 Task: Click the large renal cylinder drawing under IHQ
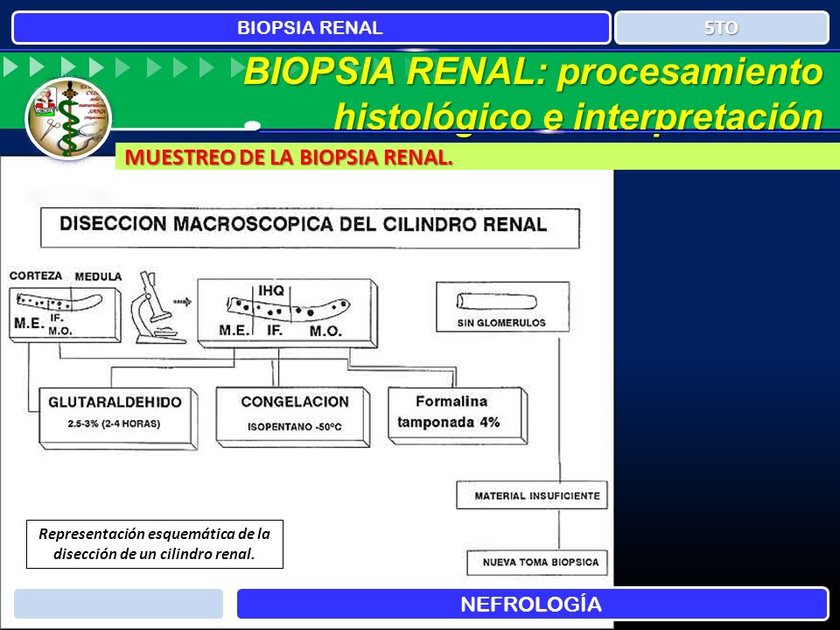(288, 309)
